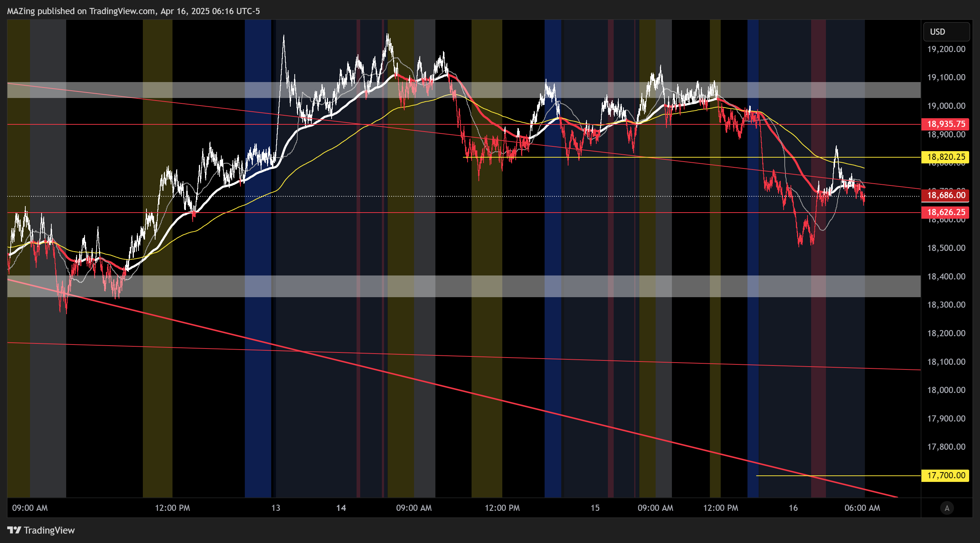Toggle the auto-scale 'A' button
The image size is (980, 543).
point(947,508)
